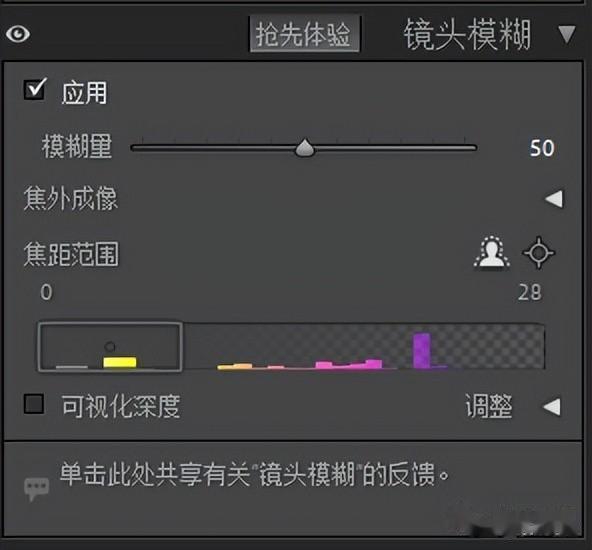Collapse the 镜头模糊 panel triangle
This screenshot has height=550, width=592.
click(567, 35)
